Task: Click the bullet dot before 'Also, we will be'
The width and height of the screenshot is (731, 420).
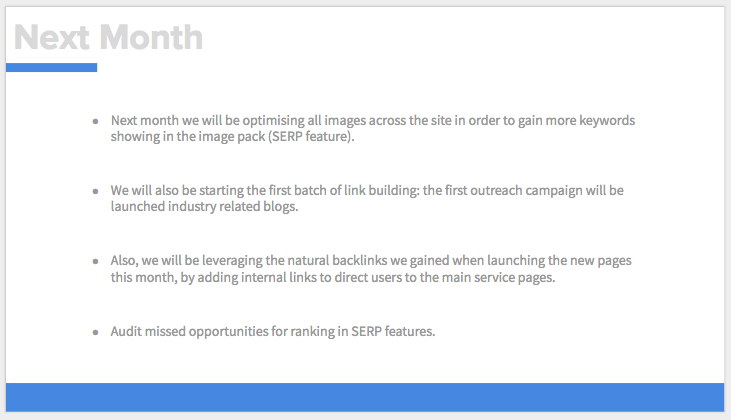Action: tap(96, 261)
